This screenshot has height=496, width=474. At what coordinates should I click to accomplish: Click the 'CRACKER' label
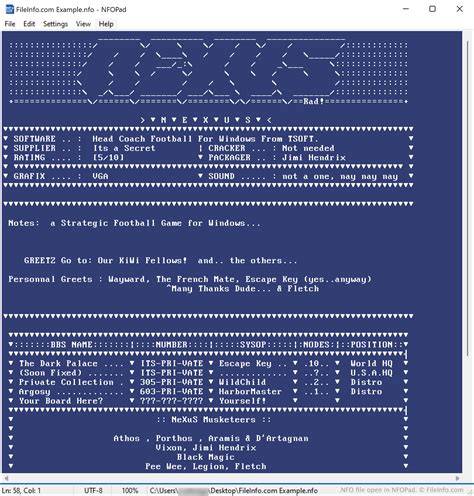point(227,148)
